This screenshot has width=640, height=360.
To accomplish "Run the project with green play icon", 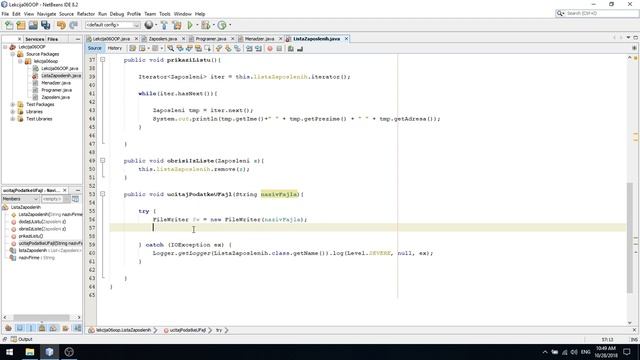I will (190, 25).
